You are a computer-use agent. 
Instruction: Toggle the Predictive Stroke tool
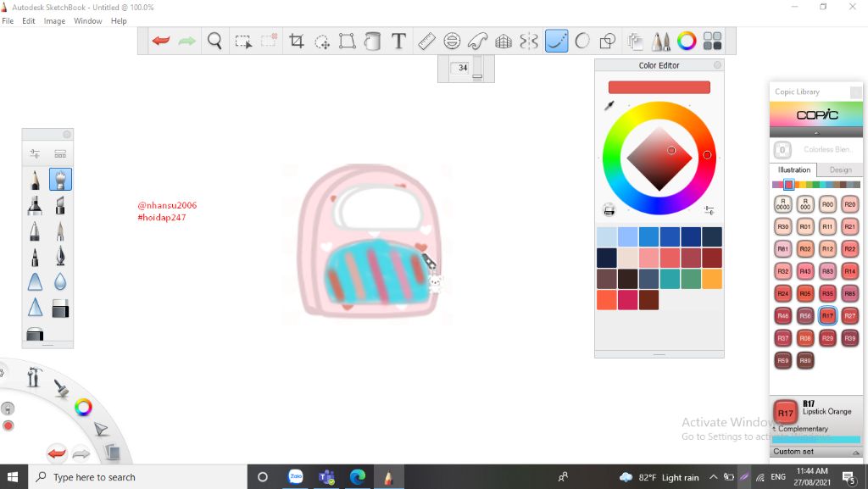point(581,41)
